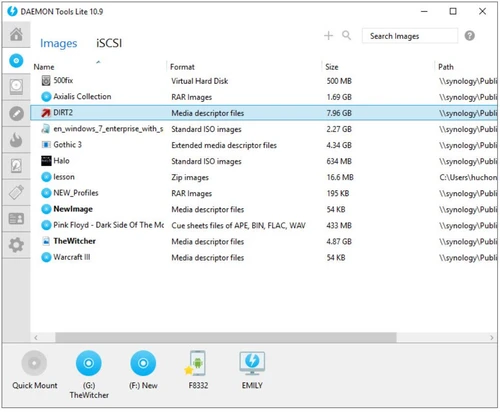Screen dimensions: 500x413
Task: Open the Home section in sidebar
Action: click(x=16, y=34)
